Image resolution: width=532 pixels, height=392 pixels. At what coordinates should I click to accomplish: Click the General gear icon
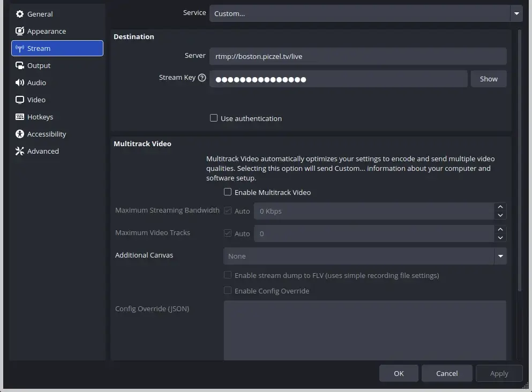coord(20,14)
